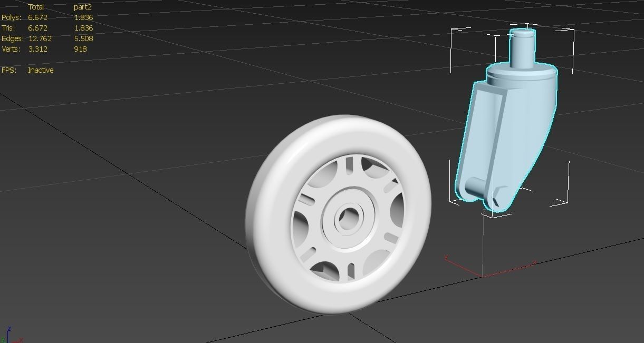Click the 'Tris:' statistics label
The height and width of the screenshot is (343, 644).
click(8, 28)
